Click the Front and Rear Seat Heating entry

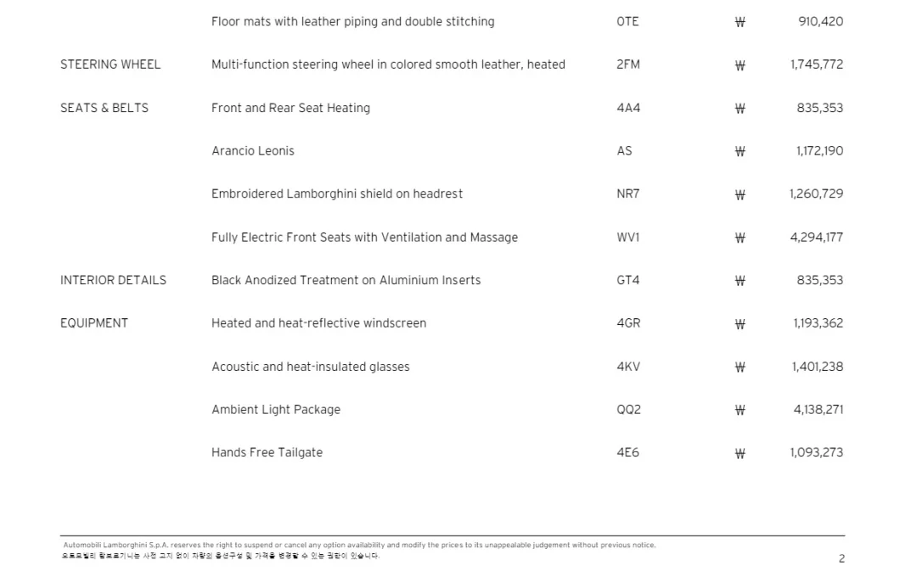290,108
